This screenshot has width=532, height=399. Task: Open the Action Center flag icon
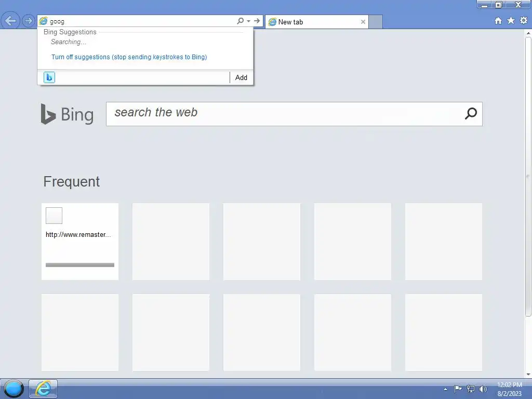[x=458, y=389]
